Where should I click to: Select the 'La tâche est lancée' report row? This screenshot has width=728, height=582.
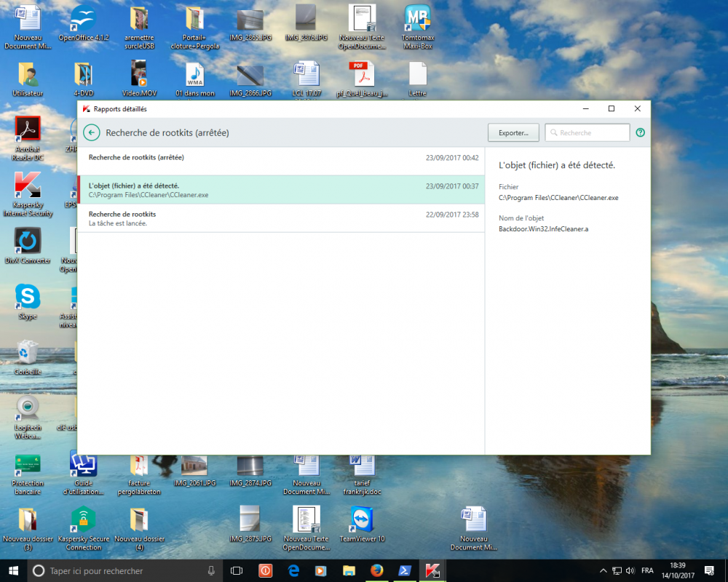pos(281,218)
